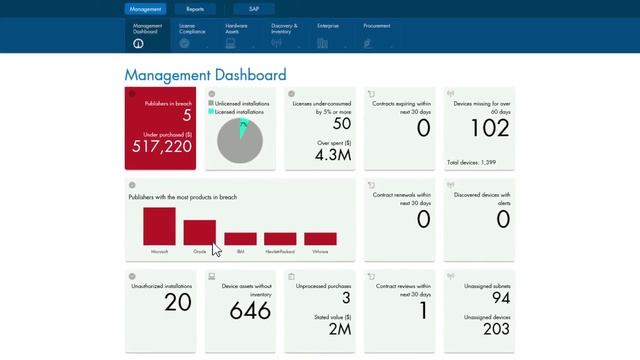The height and width of the screenshot is (360, 640).
Task: Switch to the Reports top tab
Action: (x=195, y=9)
